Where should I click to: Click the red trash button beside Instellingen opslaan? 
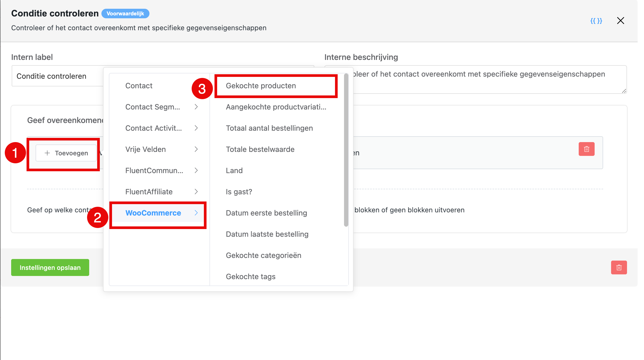coord(619,267)
